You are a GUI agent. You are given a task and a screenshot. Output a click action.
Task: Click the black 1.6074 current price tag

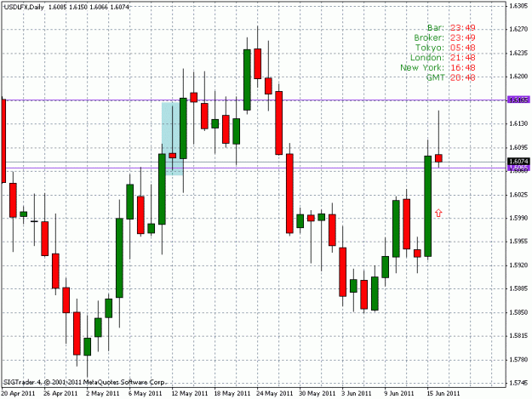[518, 162]
